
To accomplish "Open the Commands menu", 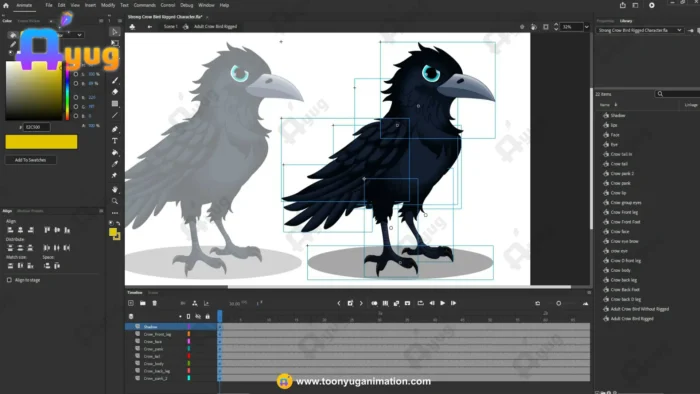I will (x=145, y=5).
